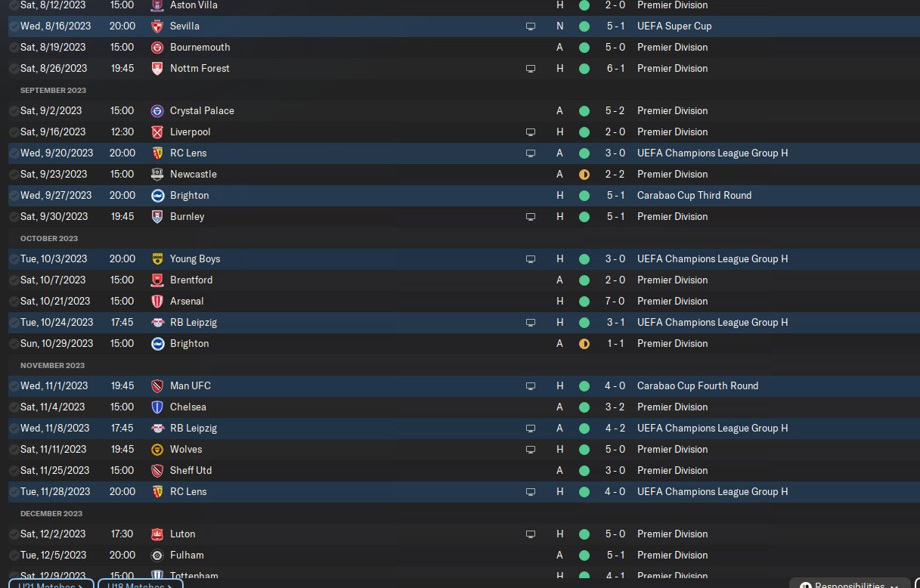Image resolution: width=920 pixels, height=588 pixels.
Task: Toggle the check circle for the Luton fixture
Action: point(14,534)
